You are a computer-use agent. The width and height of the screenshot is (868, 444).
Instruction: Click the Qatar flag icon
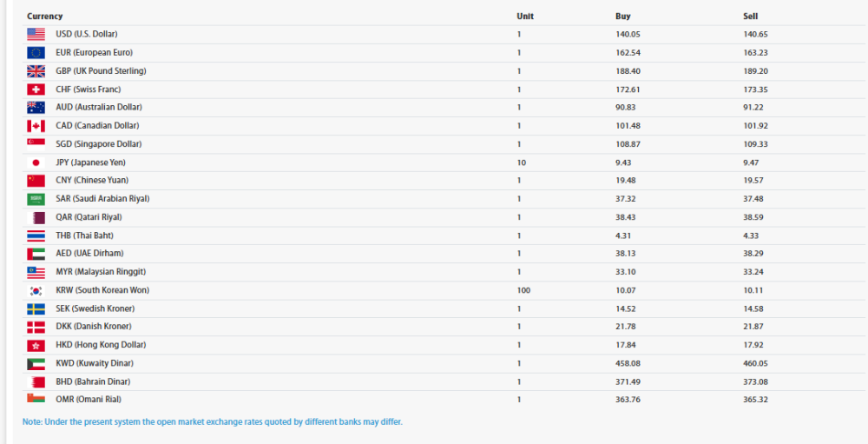coord(37,217)
